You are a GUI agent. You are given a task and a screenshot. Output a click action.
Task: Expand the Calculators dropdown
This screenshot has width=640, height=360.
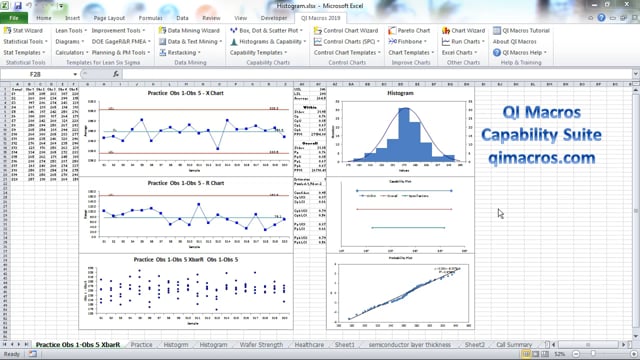pyautogui.click(x=71, y=53)
